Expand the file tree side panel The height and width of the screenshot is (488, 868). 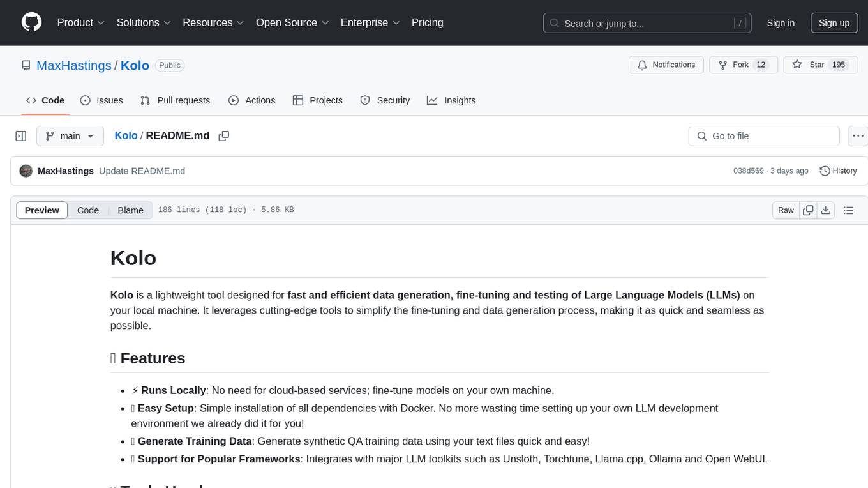coord(21,136)
